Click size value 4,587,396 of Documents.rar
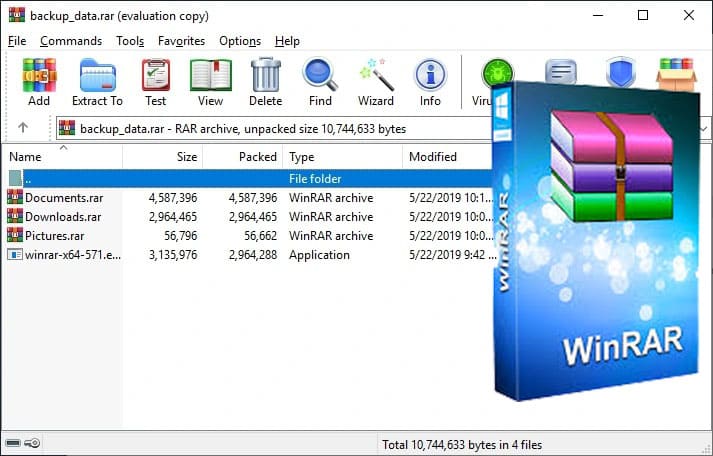The height and width of the screenshot is (456, 713). click(x=173, y=198)
